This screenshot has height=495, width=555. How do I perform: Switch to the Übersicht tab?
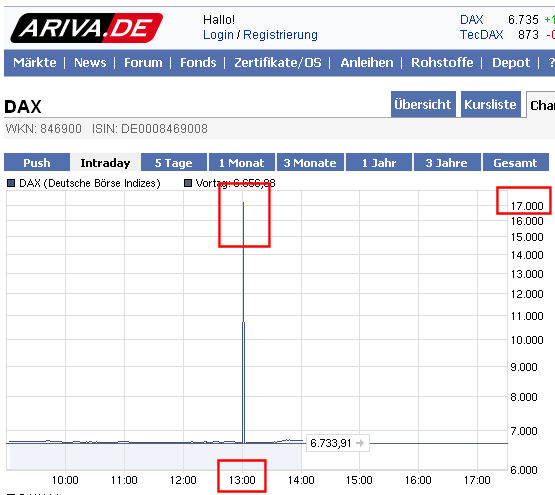click(423, 104)
